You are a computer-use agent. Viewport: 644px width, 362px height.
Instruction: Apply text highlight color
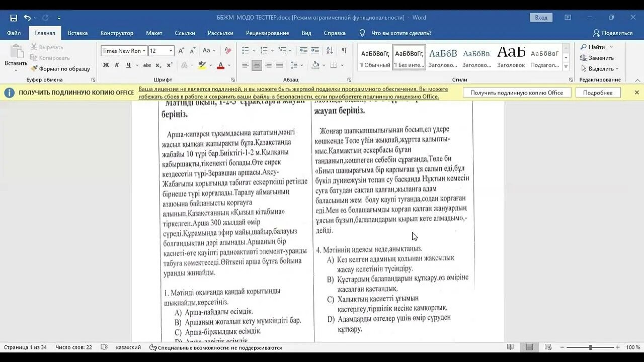(202, 65)
